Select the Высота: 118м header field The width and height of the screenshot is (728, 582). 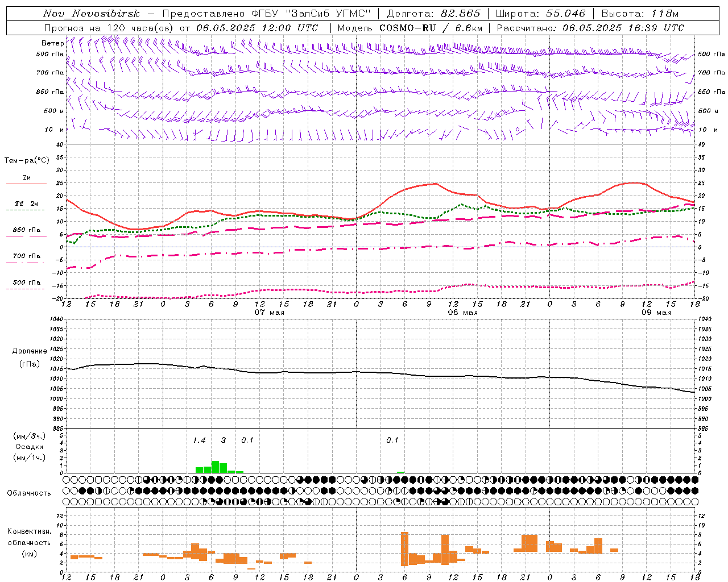click(x=640, y=14)
